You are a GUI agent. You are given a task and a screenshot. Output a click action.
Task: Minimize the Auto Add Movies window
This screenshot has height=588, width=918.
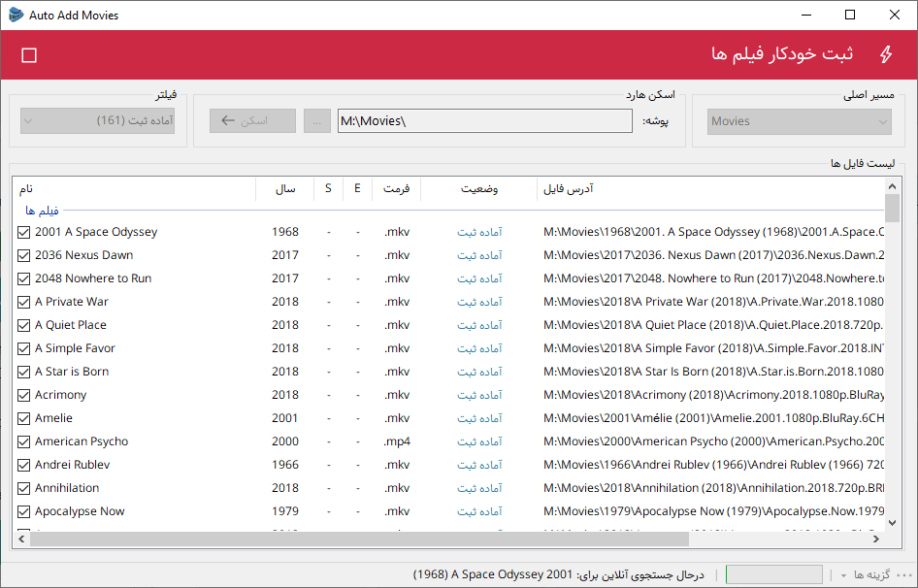pos(806,15)
